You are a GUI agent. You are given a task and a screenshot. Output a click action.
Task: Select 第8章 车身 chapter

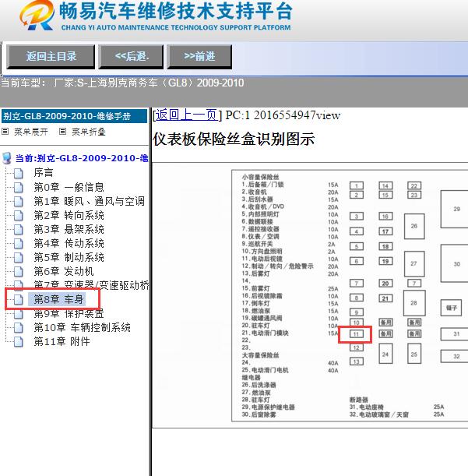(x=58, y=299)
